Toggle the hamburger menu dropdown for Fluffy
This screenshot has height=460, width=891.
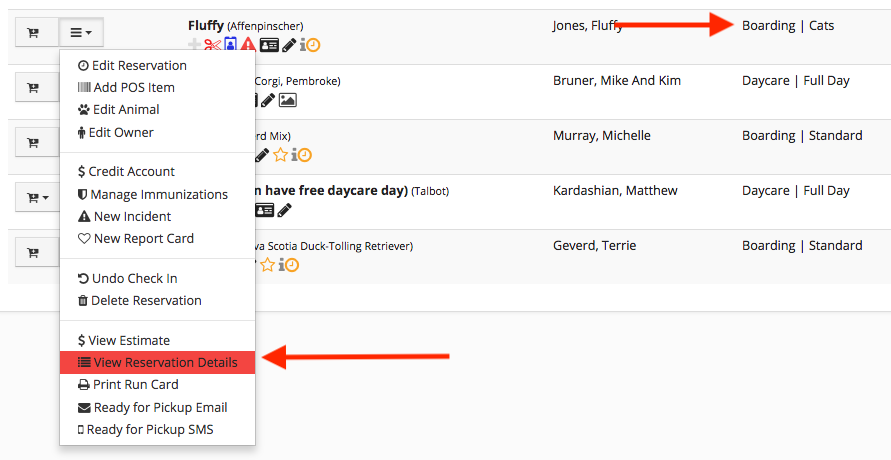[x=81, y=33]
